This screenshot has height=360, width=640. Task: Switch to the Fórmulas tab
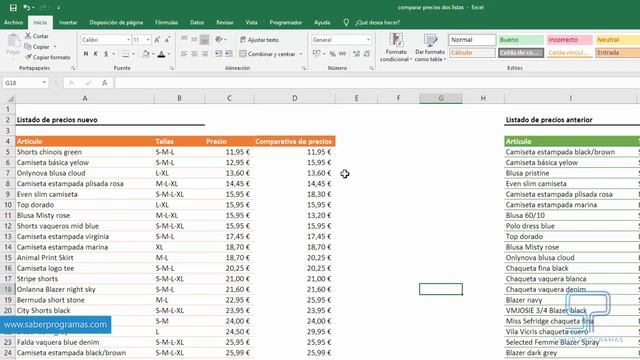tap(167, 22)
